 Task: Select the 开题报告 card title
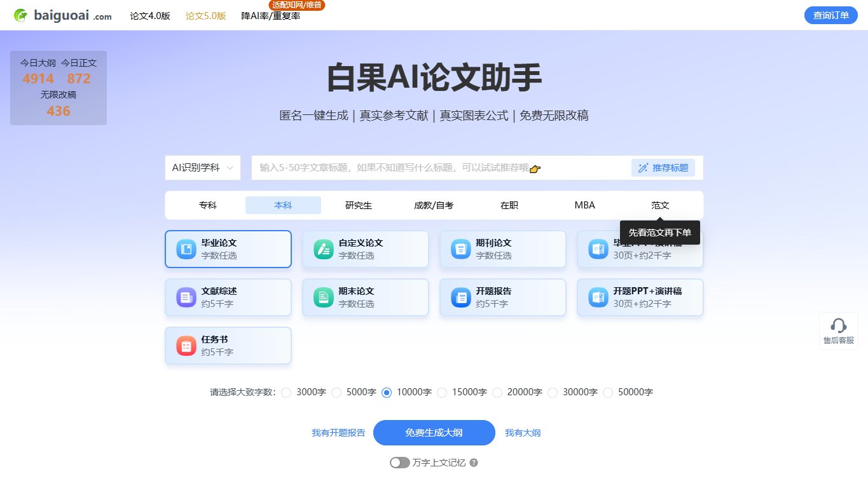[493, 291]
